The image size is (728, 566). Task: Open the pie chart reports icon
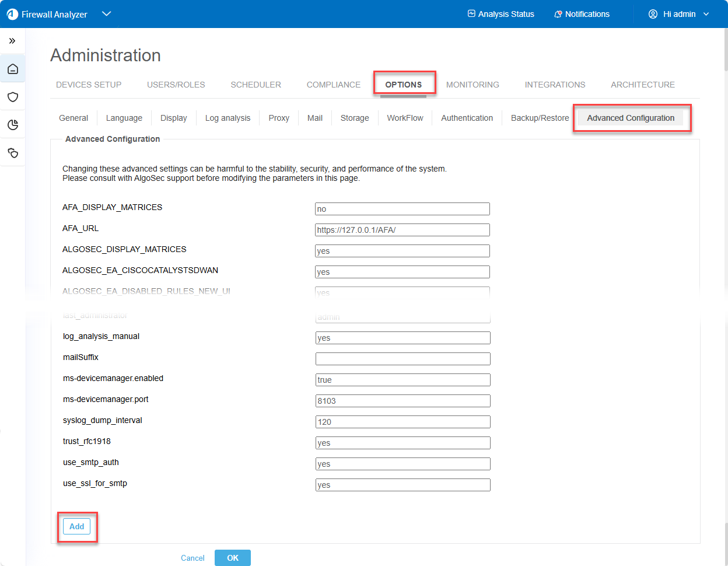(x=13, y=125)
